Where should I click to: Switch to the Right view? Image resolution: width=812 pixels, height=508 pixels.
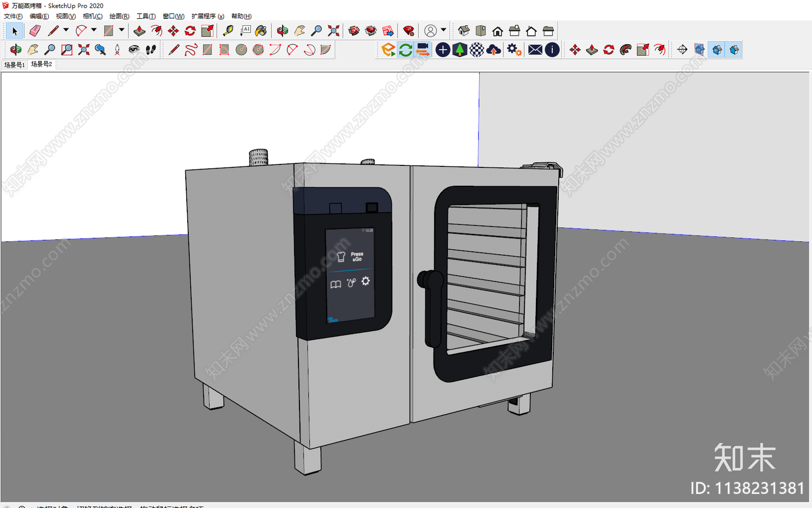click(515, 31)
